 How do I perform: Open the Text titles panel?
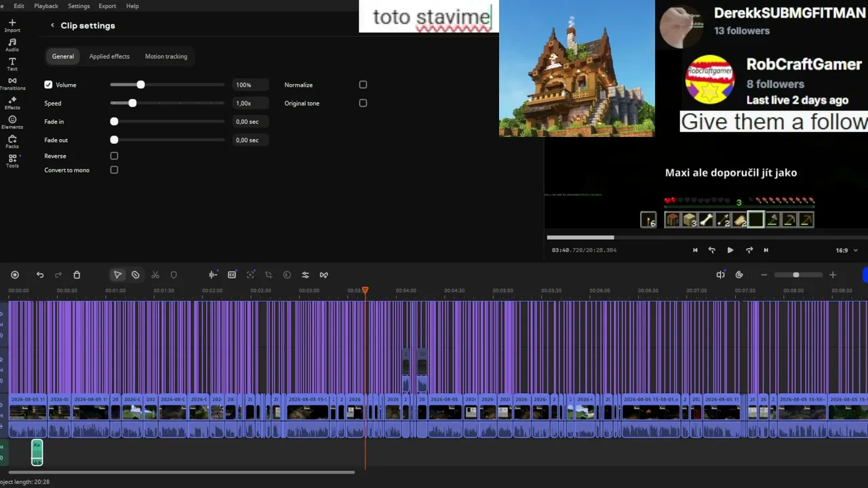click(x=12, y=64)
